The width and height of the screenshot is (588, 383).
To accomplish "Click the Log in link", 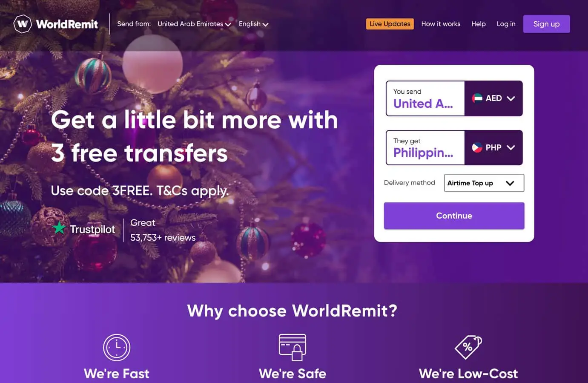I will tap(506, 24).
